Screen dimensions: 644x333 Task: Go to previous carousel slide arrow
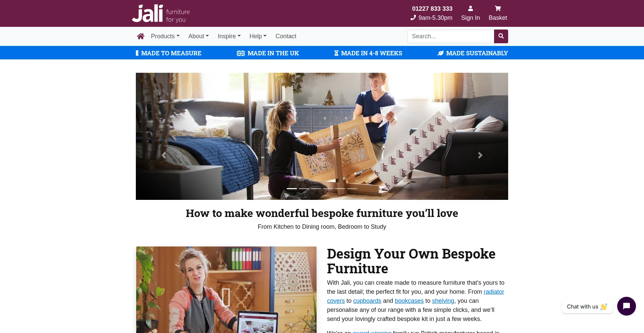164,155
